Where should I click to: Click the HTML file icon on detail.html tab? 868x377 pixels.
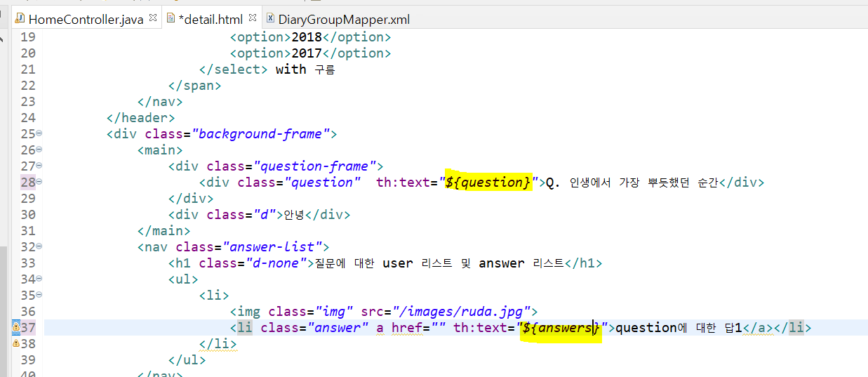click(x=171, y=19)
